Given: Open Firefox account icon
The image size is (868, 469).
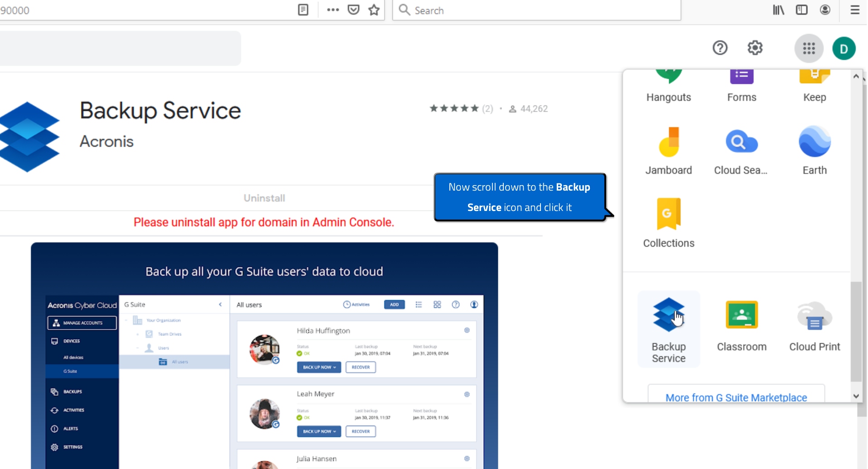Looking at the screenshot, I should pos(825,10).
